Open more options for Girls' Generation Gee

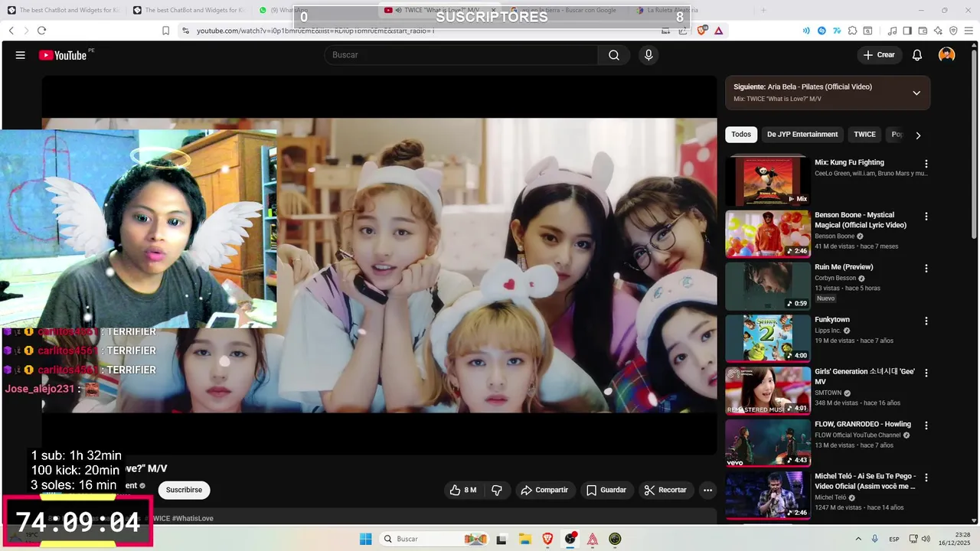[x=926, y=373]
